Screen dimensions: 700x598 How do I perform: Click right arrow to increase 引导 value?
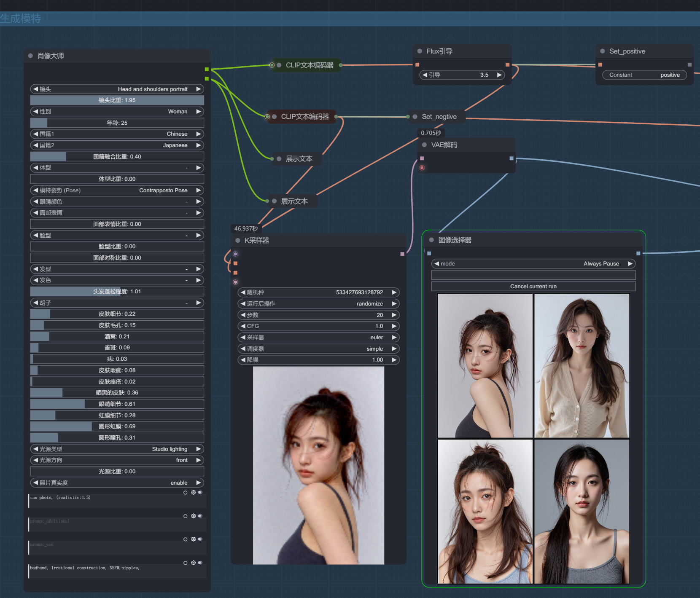[x=499, y=75]
